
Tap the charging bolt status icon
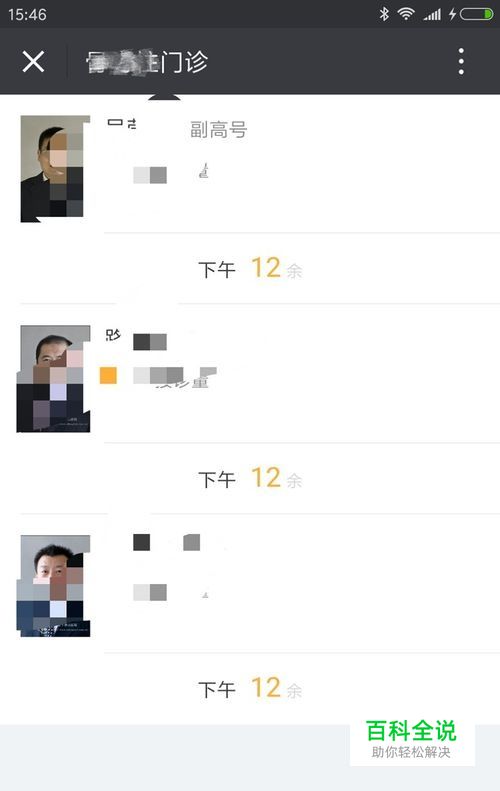coord(452,14)
